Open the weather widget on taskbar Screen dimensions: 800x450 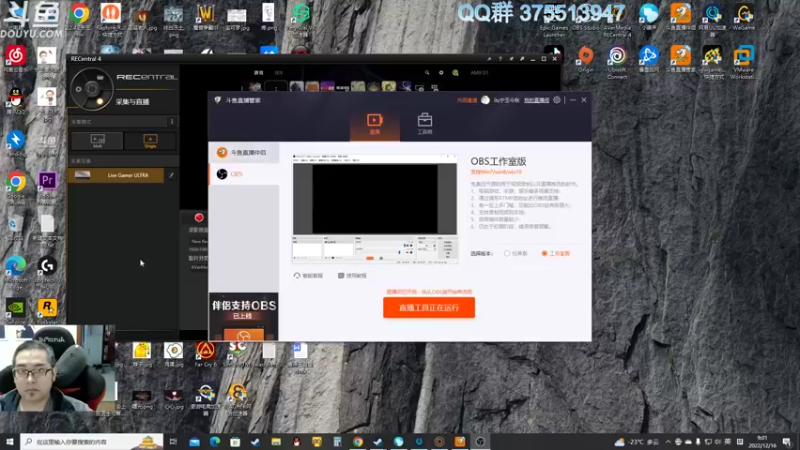(x=637, y=442)
